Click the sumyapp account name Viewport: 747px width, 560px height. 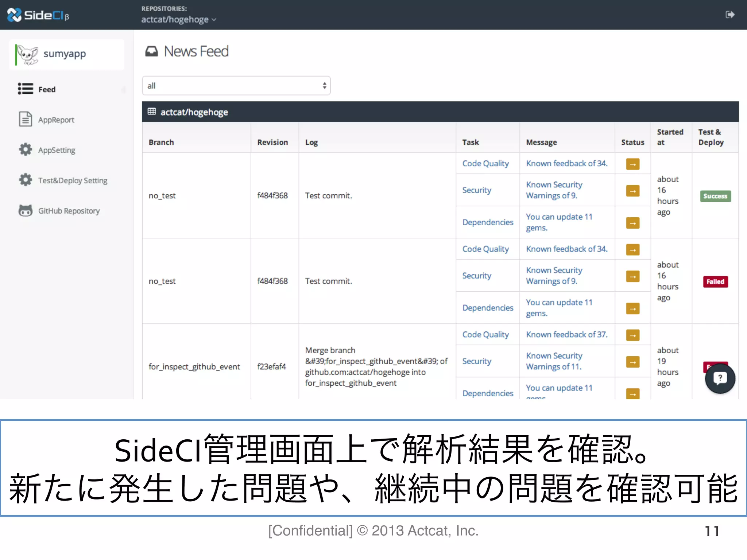pos(65,54)
